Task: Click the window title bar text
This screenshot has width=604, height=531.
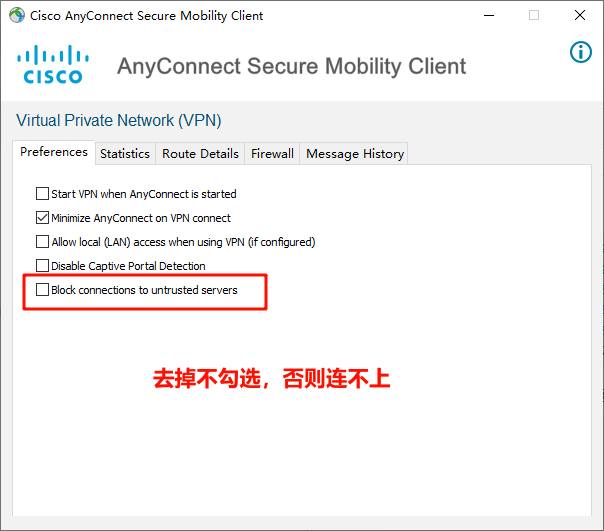Action: (146, 16)
